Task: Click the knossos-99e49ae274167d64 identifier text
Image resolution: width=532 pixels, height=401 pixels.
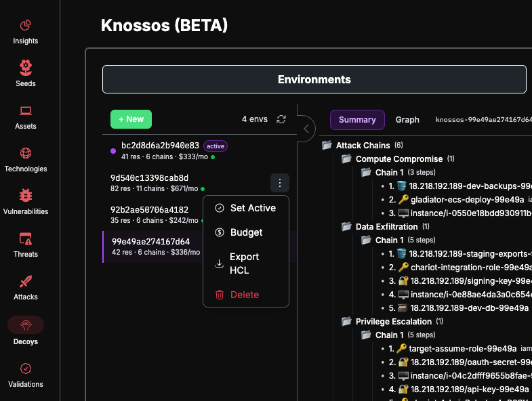Action: tap(483, 119)
